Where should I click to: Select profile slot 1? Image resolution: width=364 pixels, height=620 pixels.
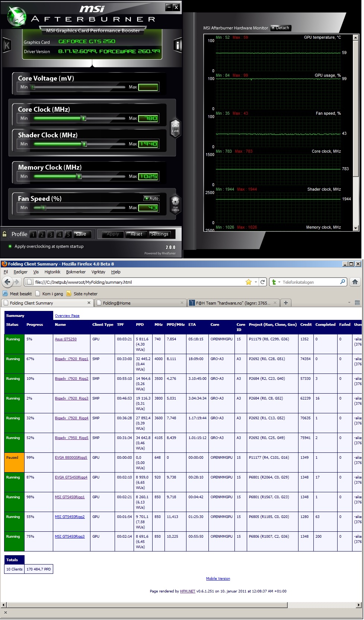[33, 234]
